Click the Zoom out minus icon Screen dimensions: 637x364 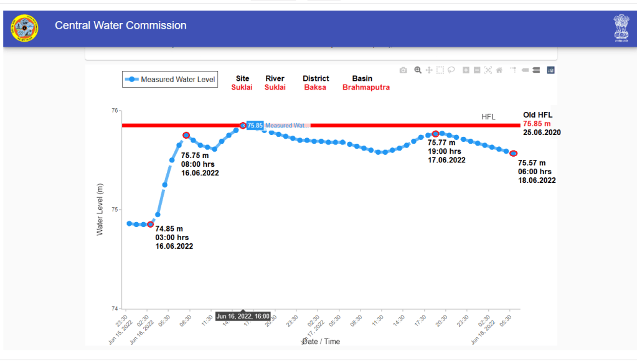[477, 70]
